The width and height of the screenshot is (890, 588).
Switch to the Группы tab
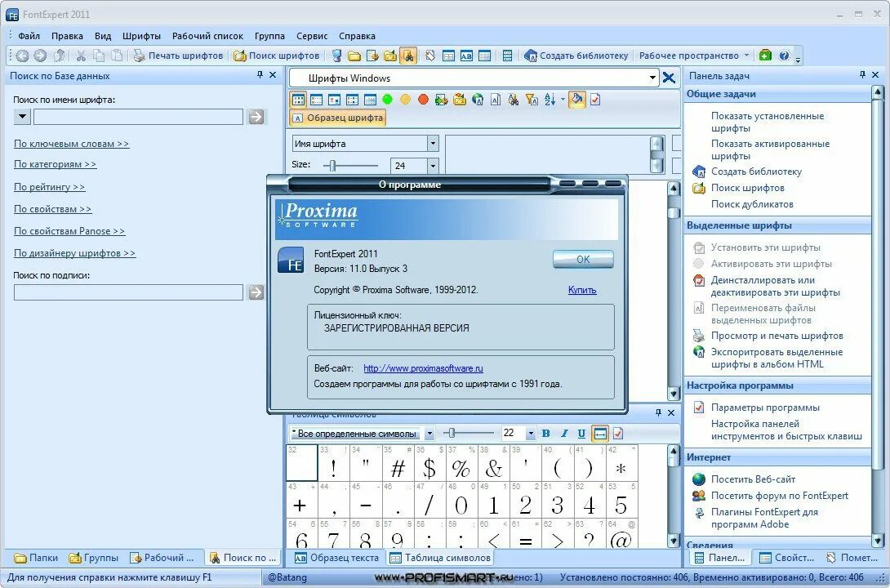pyautogui.click(x=94, y=558)
